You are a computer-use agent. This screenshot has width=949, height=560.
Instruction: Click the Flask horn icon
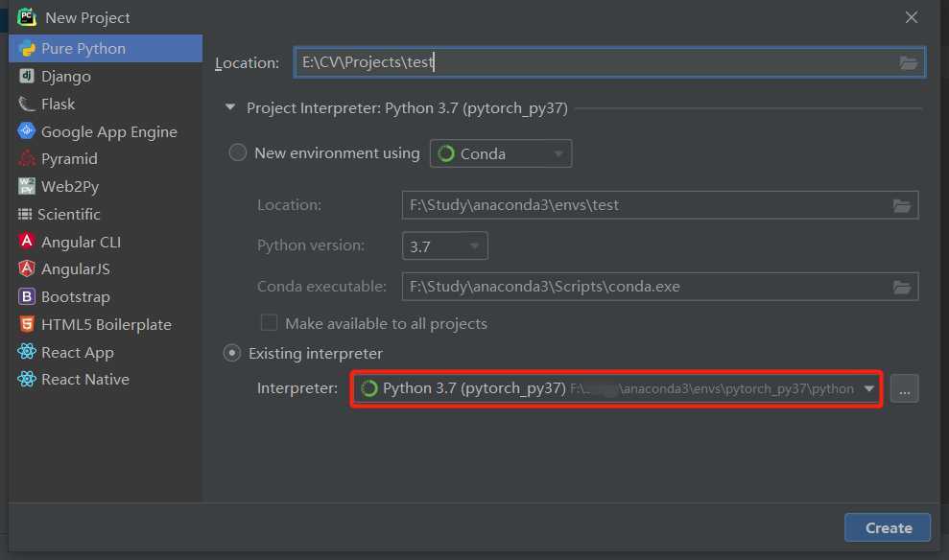(x=27, y=104)
